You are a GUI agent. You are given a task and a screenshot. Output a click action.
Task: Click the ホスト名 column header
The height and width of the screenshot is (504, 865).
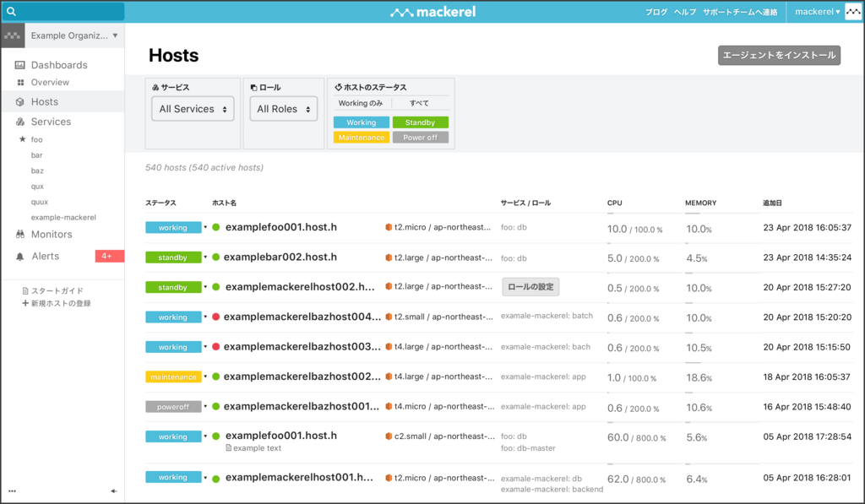[224, 203]
